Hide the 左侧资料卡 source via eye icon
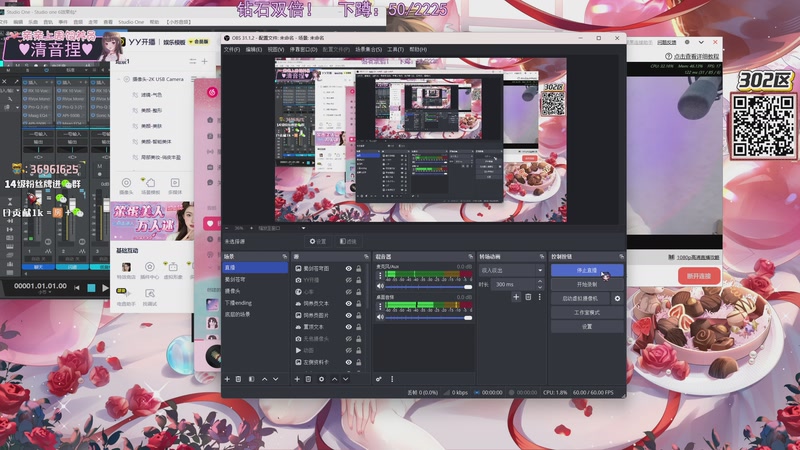 pos(348,362)
